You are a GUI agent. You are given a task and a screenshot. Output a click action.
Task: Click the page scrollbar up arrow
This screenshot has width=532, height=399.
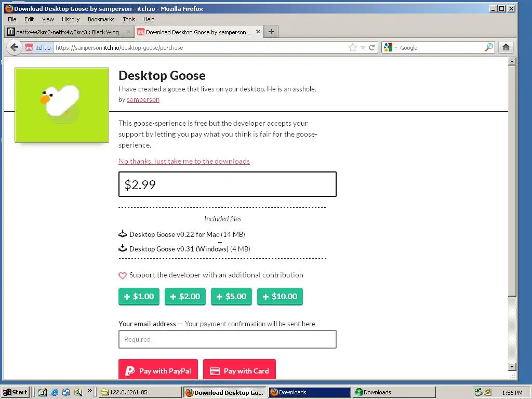(512, 61)
